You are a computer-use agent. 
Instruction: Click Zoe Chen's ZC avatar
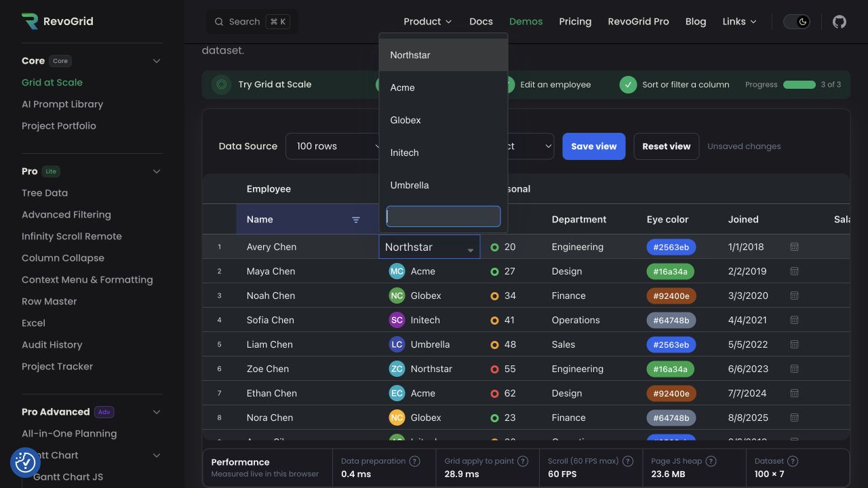pyautogui.click(x=397, y=369)
